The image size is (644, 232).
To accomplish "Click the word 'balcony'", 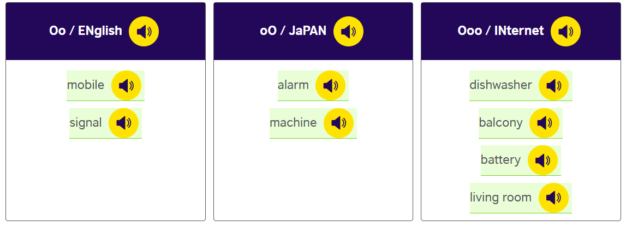I will [500, 123].
